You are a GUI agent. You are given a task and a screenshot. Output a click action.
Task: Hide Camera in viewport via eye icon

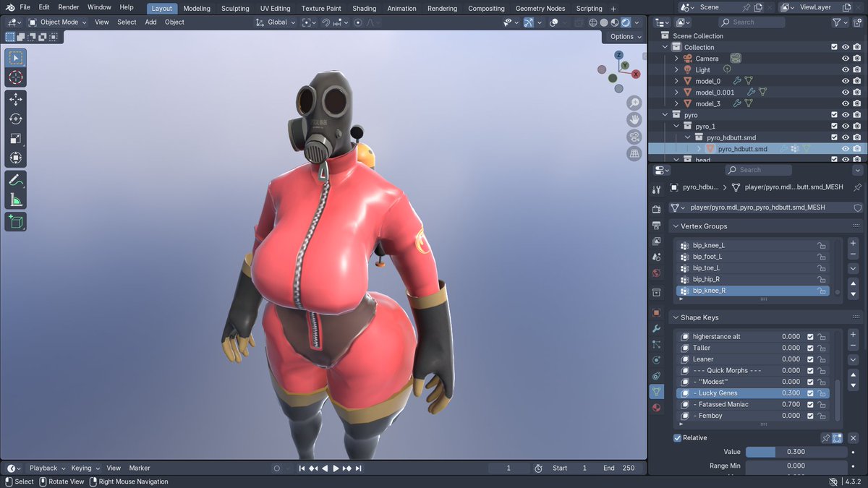[x=845, y=59]
